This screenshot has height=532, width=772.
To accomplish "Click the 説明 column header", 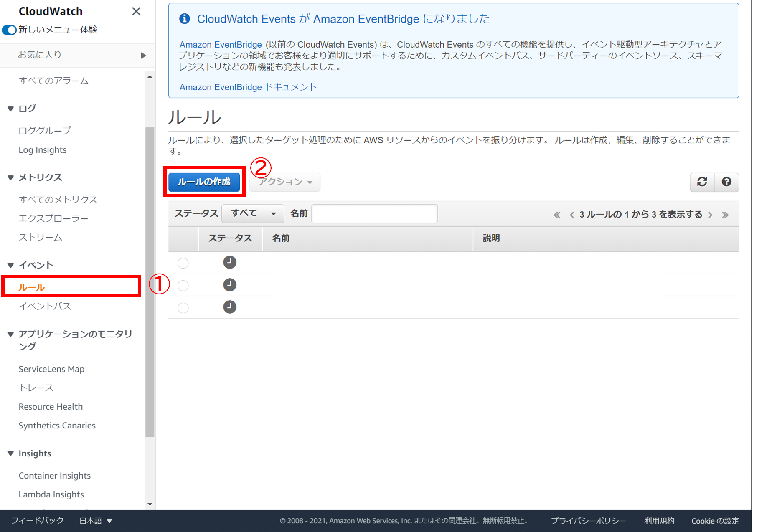I will click(606, 238).
